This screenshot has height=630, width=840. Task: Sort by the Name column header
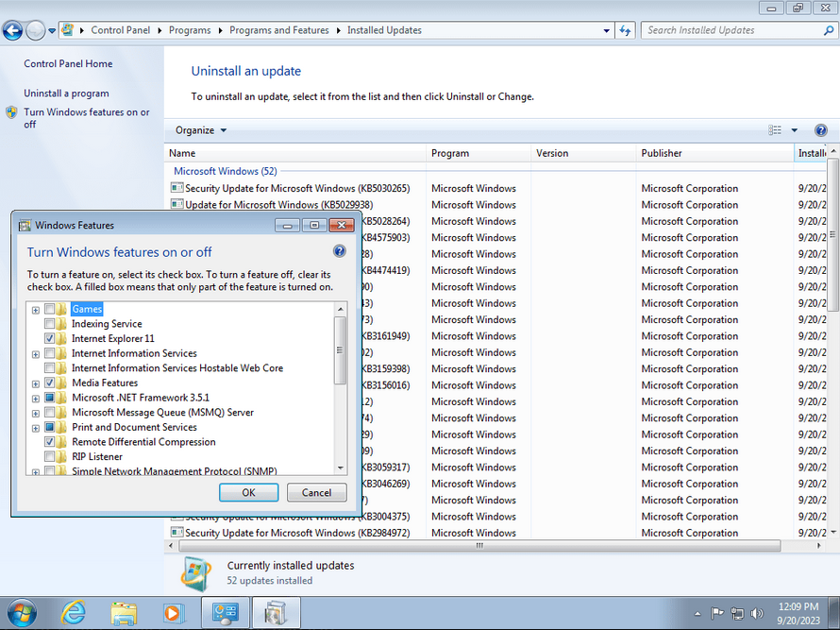[x=295, y=153]
